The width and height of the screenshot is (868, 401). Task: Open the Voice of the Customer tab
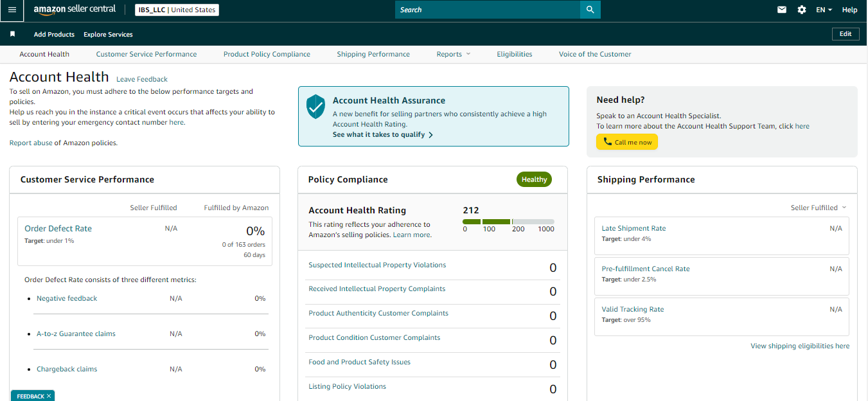click(x=595, y=54)
